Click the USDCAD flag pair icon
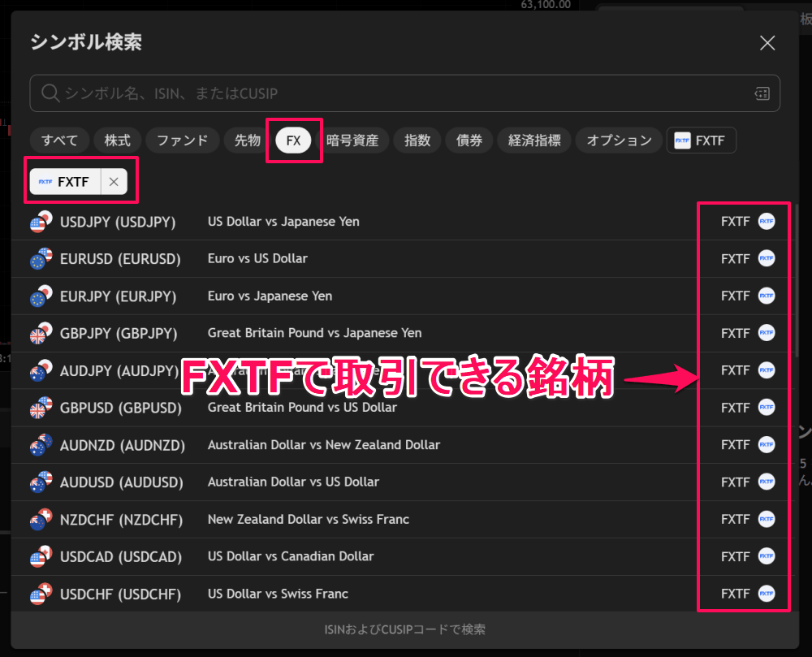Image resolution: width=812 pixels, height=657 pixels. tap(41, 556)
